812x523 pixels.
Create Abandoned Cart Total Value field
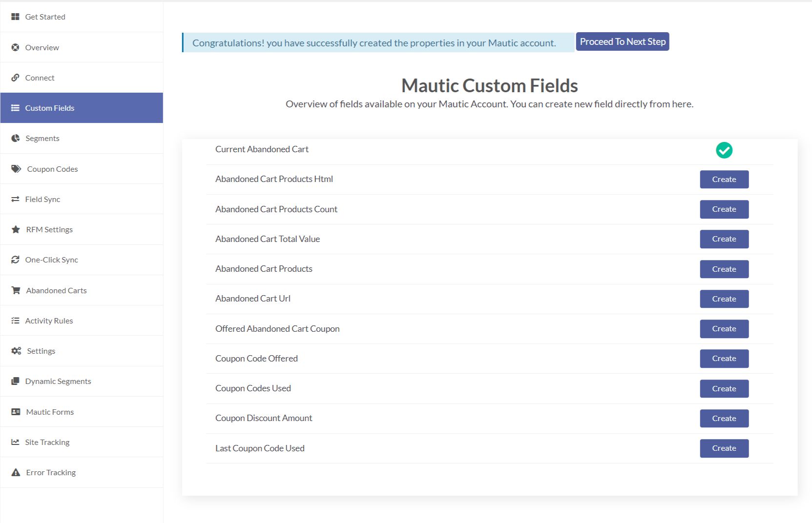[x=724, y=239]
